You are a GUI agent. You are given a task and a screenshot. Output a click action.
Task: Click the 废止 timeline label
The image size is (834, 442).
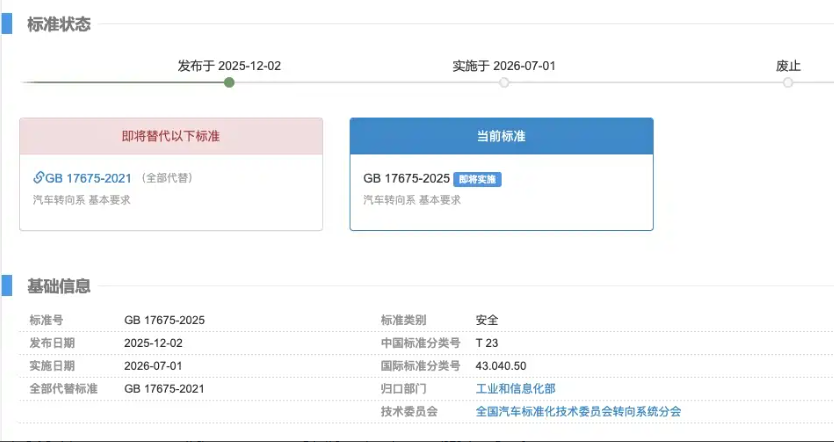point(788,66)
